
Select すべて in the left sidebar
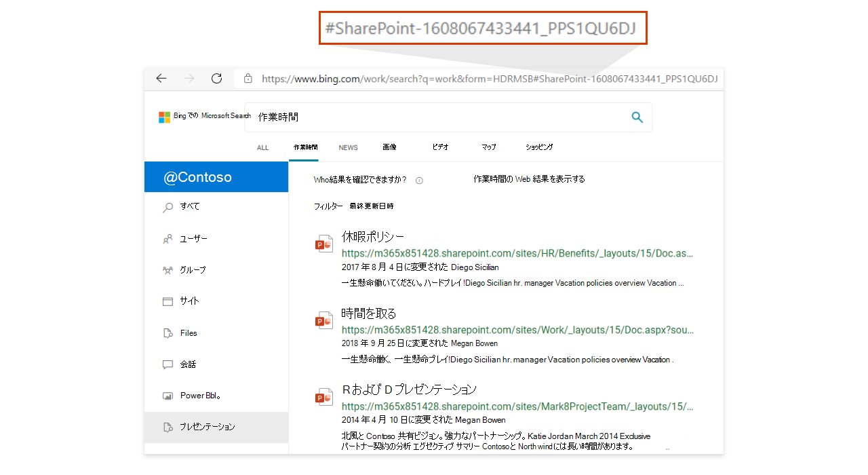[x=216, y=206]
